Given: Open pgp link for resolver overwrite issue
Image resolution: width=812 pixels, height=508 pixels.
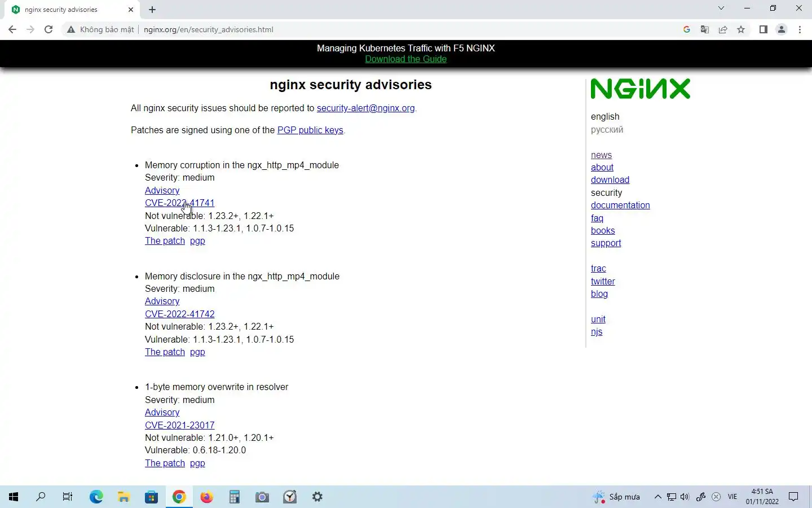Looking at the screenshot, I should coord(197,463).
